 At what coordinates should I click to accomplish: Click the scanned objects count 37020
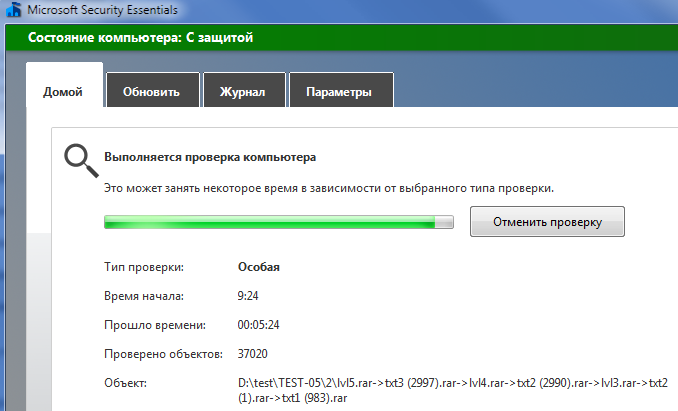click(x=253, y=354)
